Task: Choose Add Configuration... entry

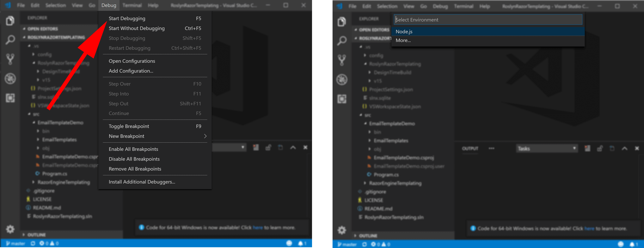Action: [x=155, y=71]
